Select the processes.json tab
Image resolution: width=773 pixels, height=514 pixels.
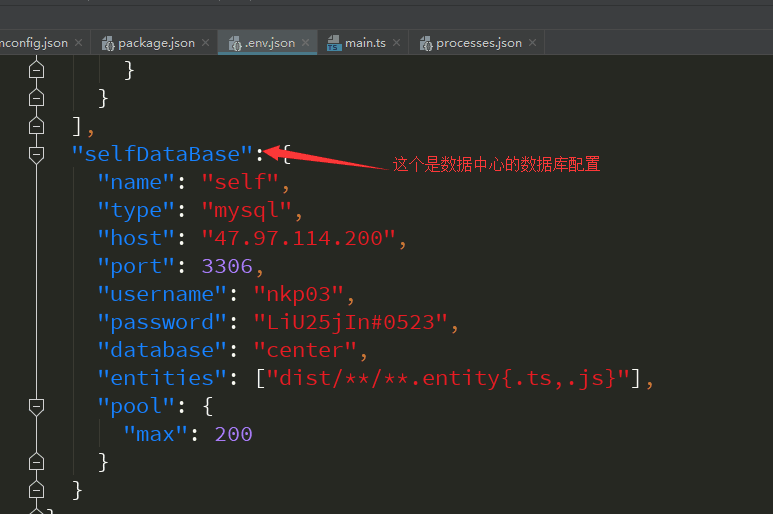[478, 43]
